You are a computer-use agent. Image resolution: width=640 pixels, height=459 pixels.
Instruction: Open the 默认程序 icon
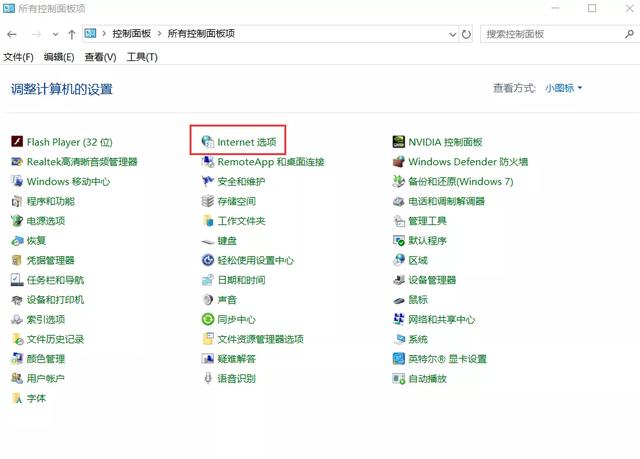tap(398, 240)
